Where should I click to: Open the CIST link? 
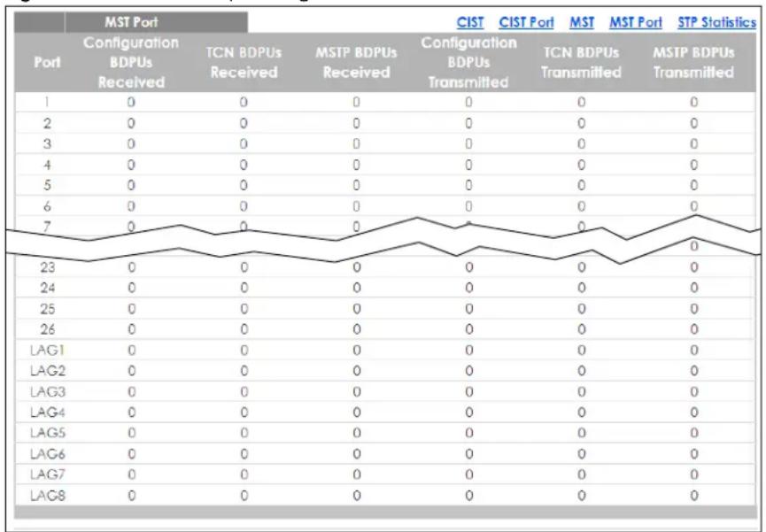pos(470,22)
